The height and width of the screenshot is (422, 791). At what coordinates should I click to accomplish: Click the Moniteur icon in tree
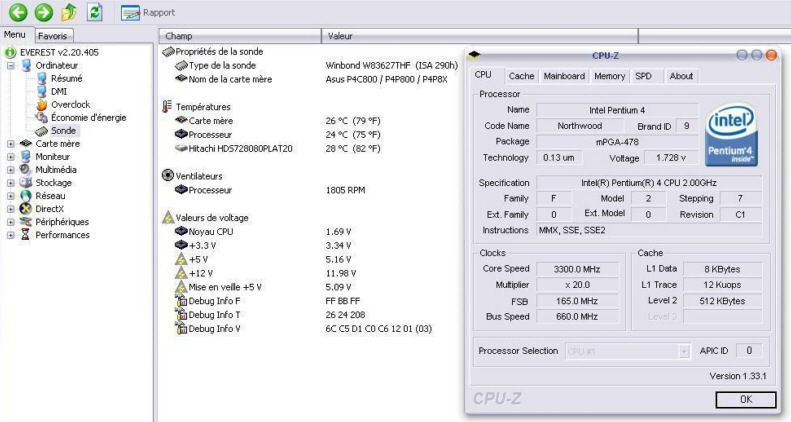[x=25, y=157]
